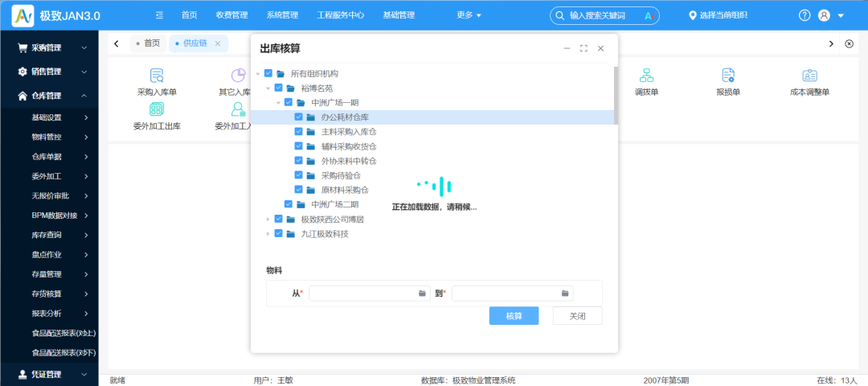This screenshot has height=386, width=868.
Task: Close the 供应链 tab
Action: (x=218, y=43)
